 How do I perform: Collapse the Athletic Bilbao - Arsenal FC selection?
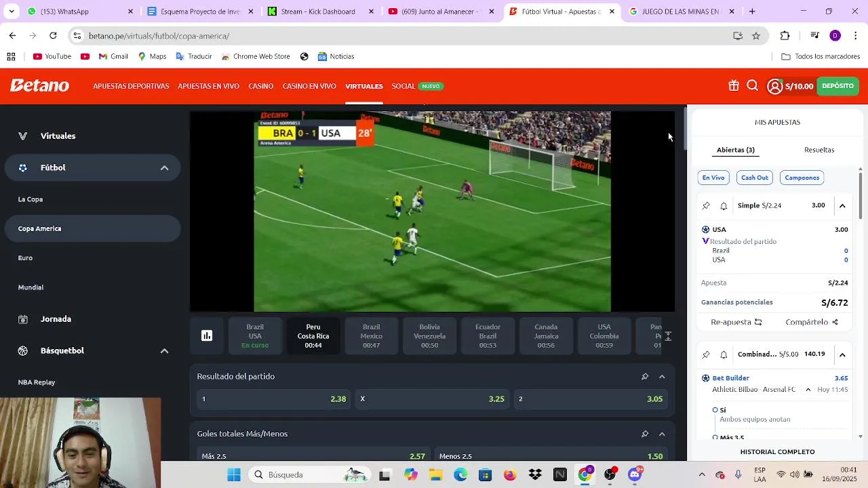point(808,390)
